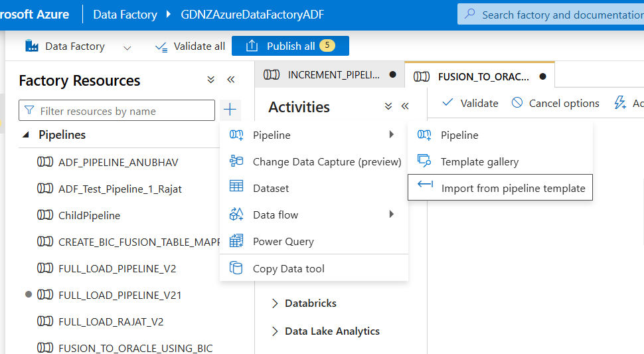Click GDNZAzureDataFactoryADF breadcrumb
This screenshot has height=354, width=644.
[x=252, y=15]
